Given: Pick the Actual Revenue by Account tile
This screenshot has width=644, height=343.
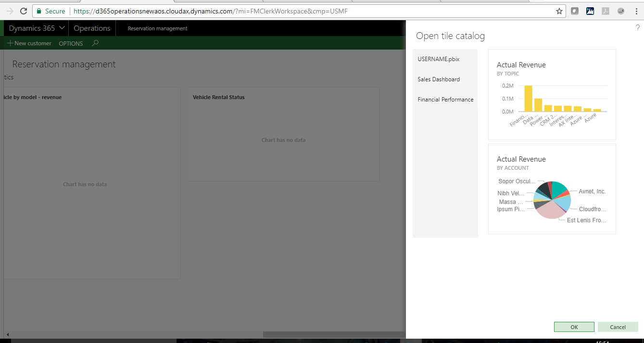Looking at the screenshot, I should [552, 189].
